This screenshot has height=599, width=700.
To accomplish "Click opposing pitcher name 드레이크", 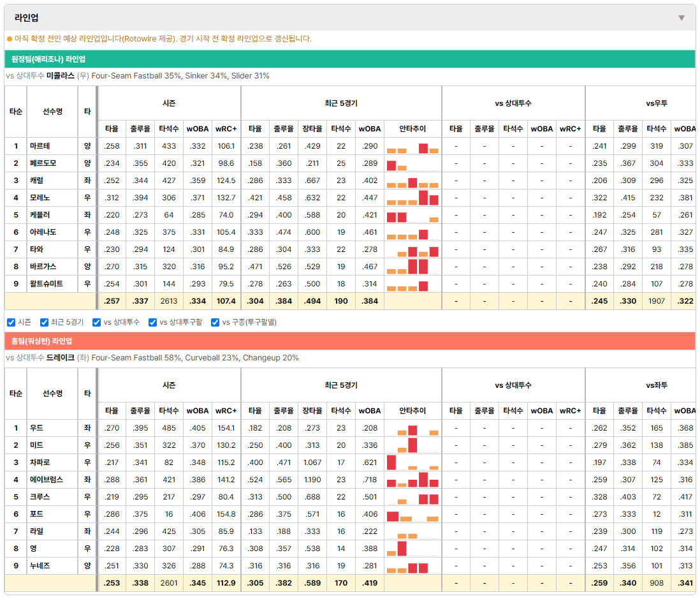I will tap(61, 358).
